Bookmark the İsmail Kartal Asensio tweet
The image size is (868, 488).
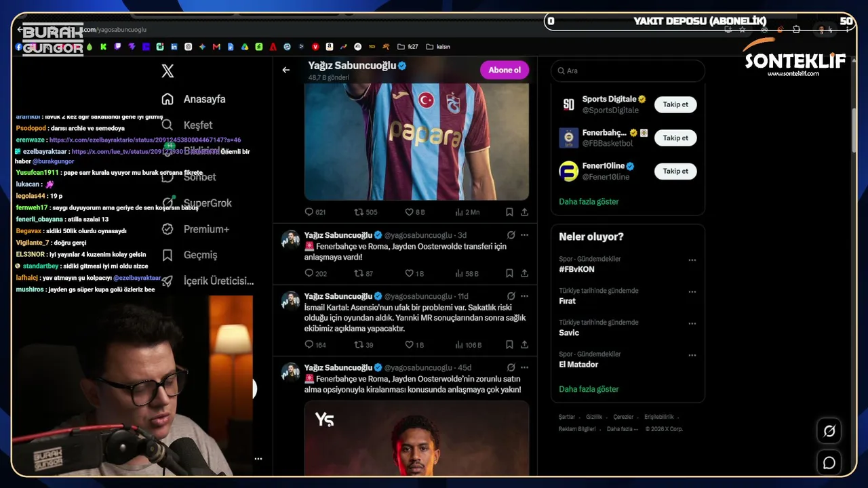point(509,344)
